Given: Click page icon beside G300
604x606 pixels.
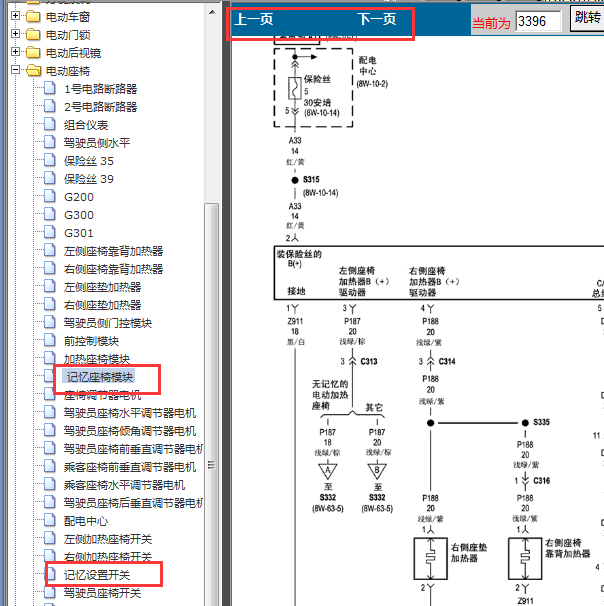Looking at the screenshot, I should point(49,214).
